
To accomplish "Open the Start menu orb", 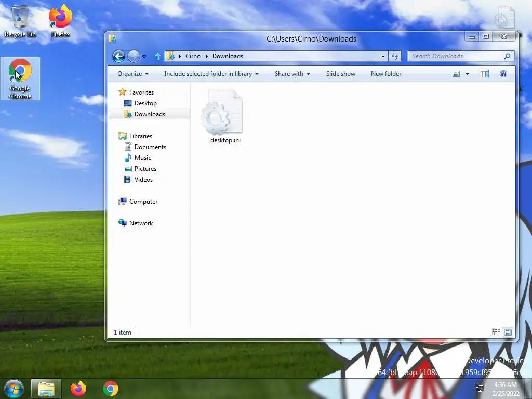I will tap(14, 389).
